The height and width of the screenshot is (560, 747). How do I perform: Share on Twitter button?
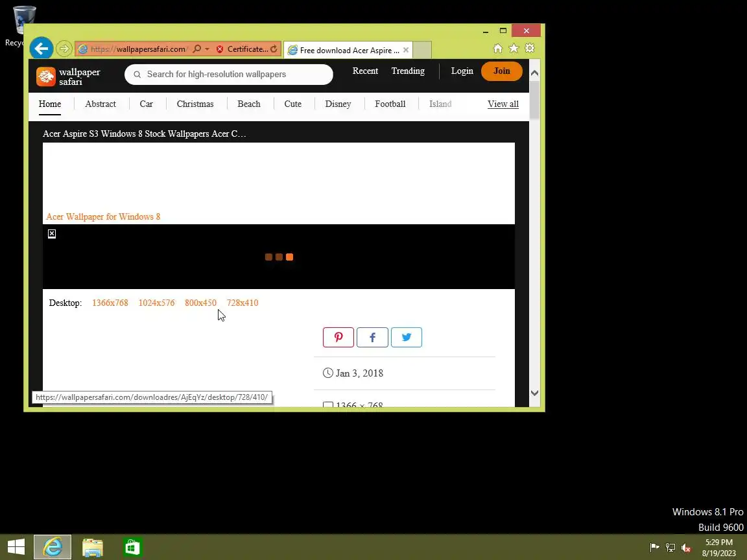pyautogui.click(x=407, y=338)
